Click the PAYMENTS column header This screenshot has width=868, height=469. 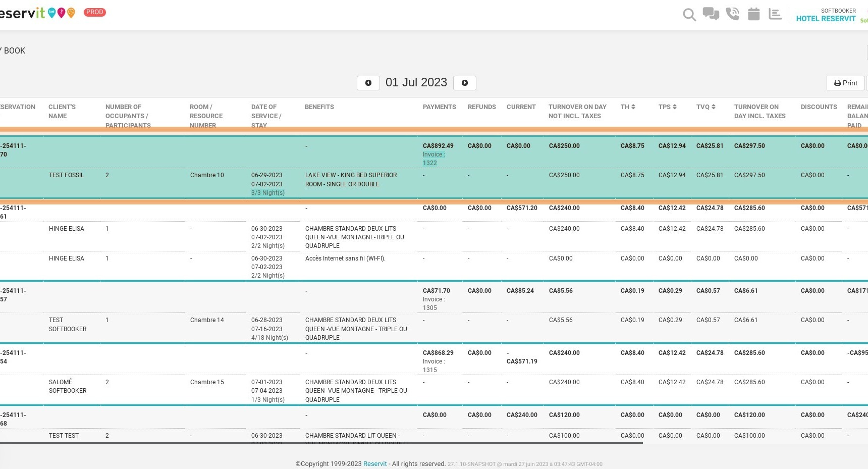pyautogui.click(x=439, y=107)
